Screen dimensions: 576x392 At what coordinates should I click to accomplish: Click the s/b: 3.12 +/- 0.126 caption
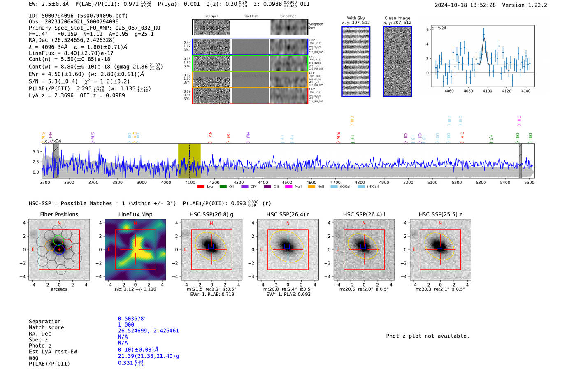click(x=135, y=289)
